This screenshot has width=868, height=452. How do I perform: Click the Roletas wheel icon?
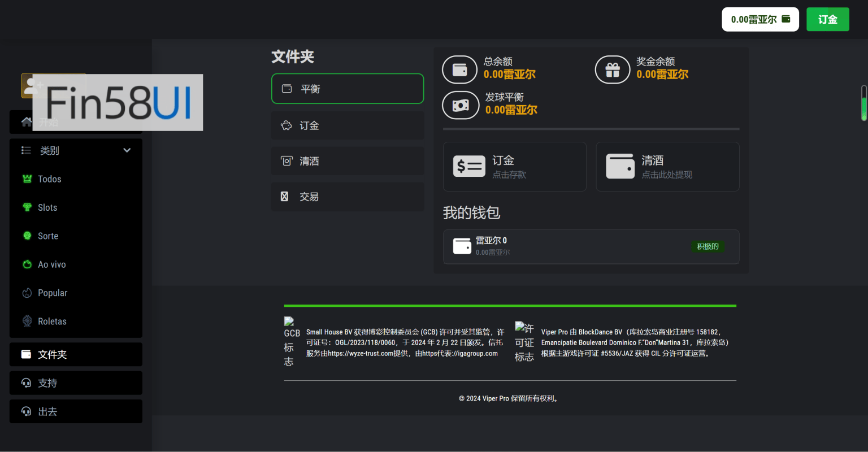27,321
